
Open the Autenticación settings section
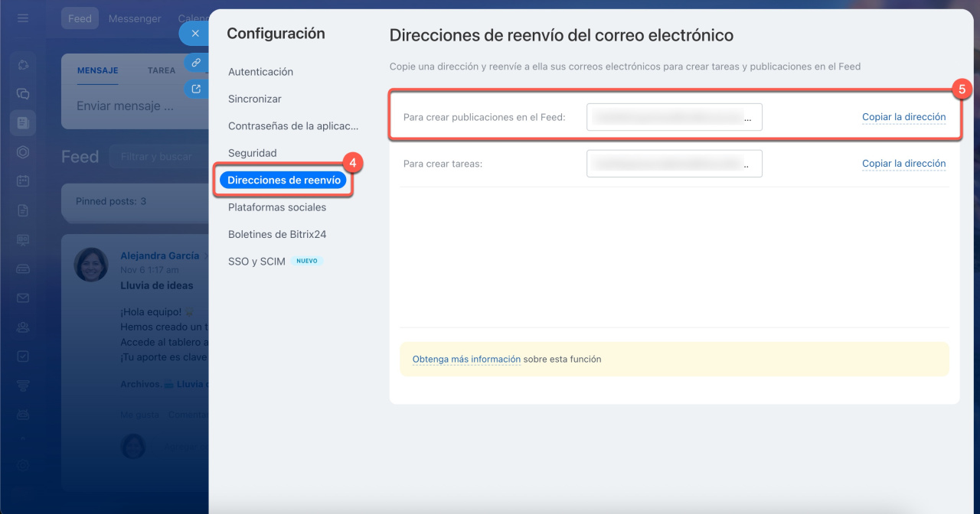260,72
